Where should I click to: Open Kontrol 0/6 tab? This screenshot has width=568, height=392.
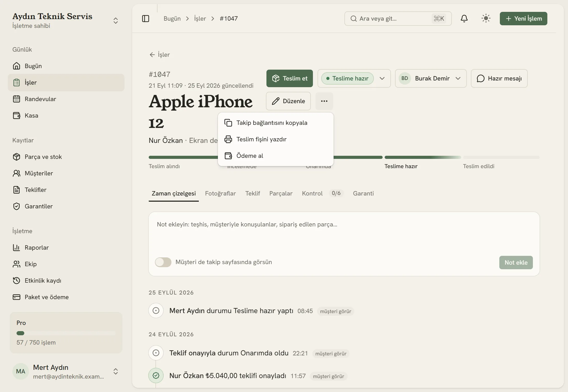click(x=323, y=193)
